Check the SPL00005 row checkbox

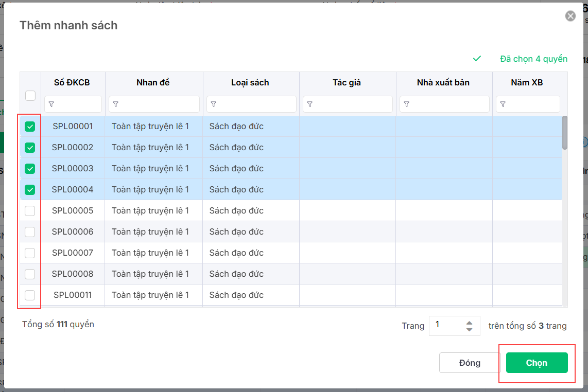pos(30,211)
